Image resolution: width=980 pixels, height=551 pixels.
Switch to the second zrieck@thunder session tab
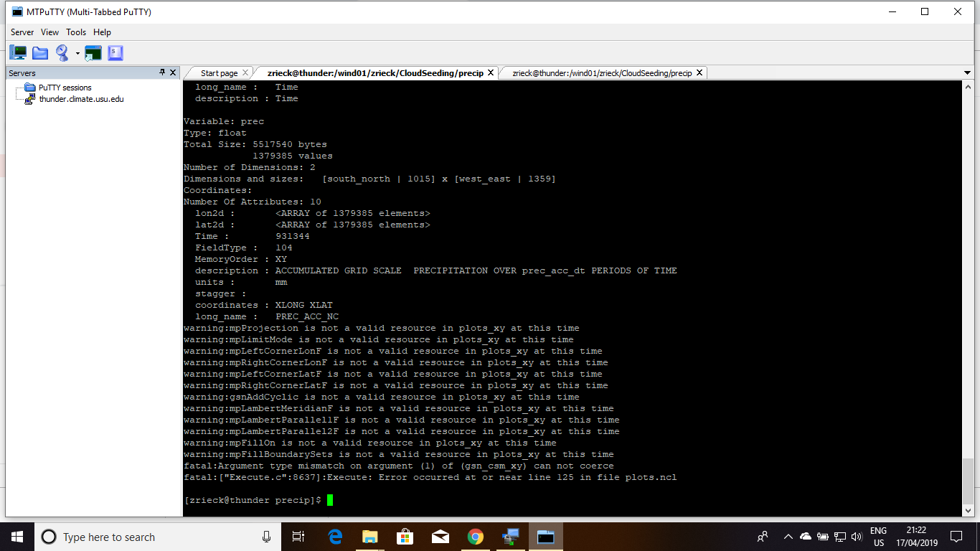tap(601, 73)
